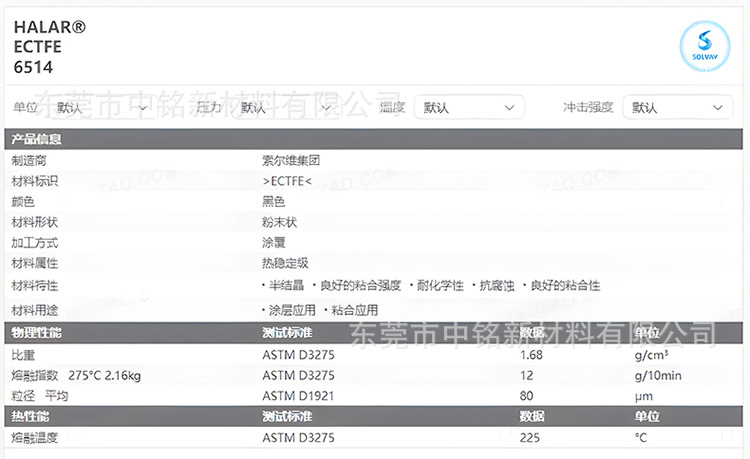Open the 温度 dropdown set to 默认
The image size is (750, 459).
click(x=469, y=108)
